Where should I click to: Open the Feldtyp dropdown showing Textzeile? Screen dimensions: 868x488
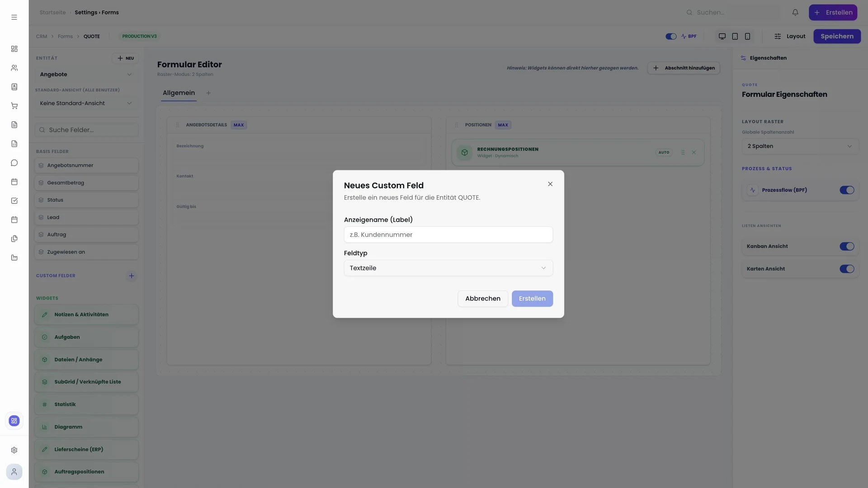(x=448, y=268)
